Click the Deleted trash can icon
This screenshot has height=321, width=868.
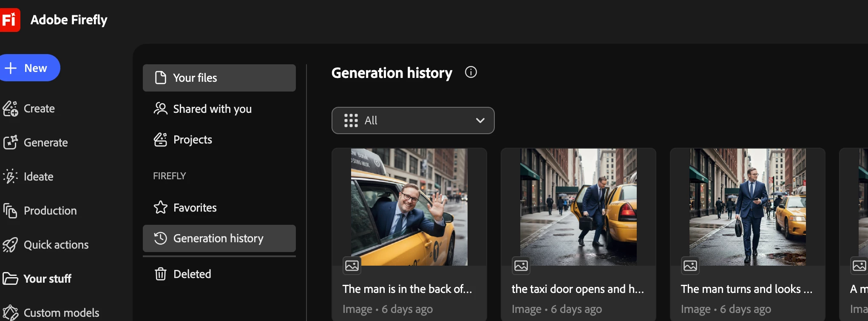[161, 274]
